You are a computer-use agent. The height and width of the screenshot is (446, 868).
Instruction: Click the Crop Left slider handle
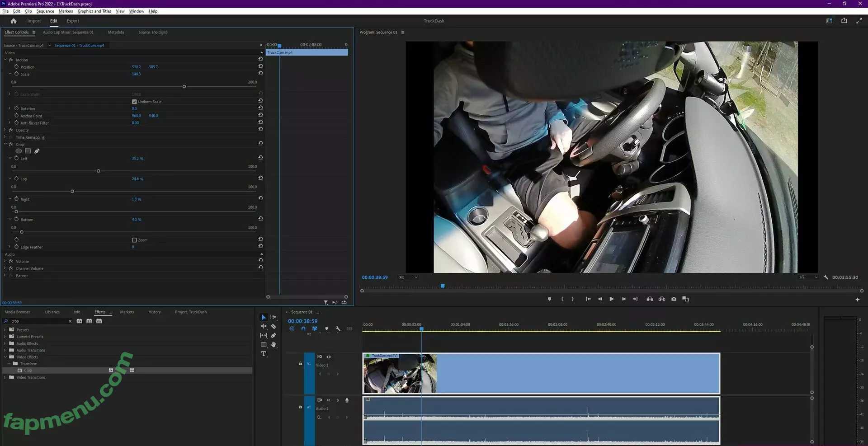pyautogui.click(x=98, y=171)
